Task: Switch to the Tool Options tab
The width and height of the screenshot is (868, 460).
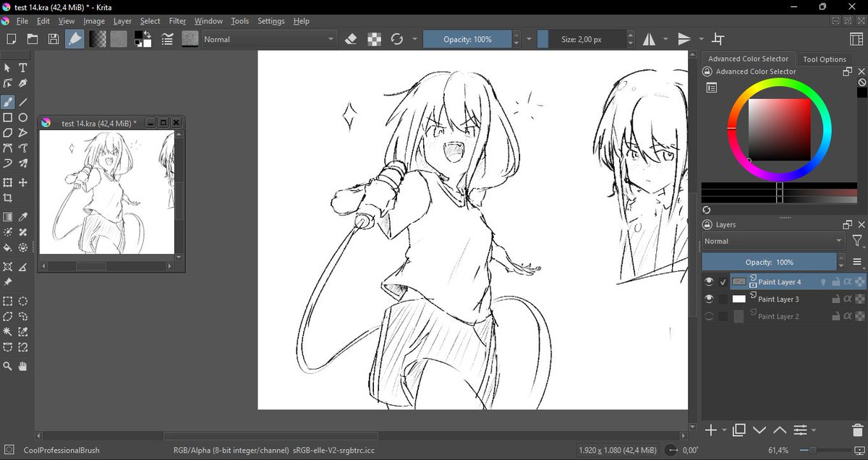Action: click(824, 59)
